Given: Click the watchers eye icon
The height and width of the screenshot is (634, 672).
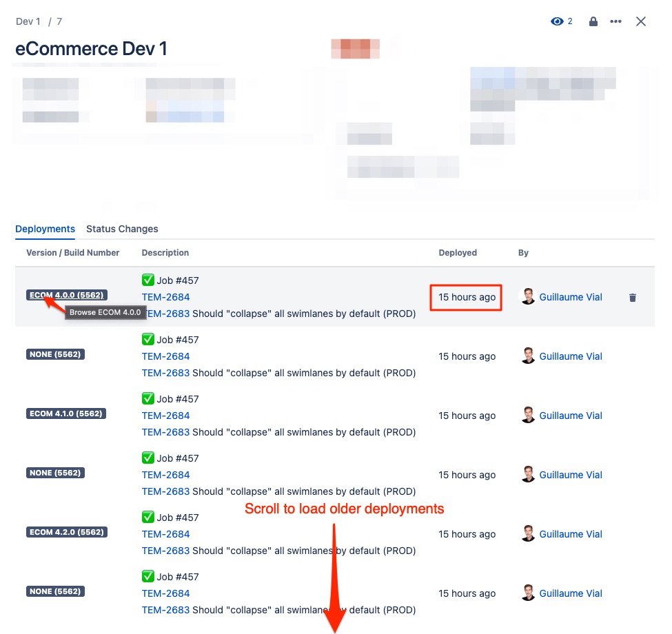Looking at the screenshot, I should point(557,21).
